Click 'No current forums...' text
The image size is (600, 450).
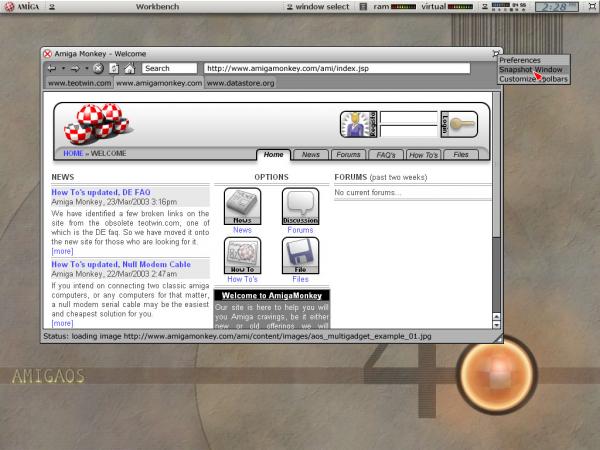pyautogui.click(x=368, y=192)
